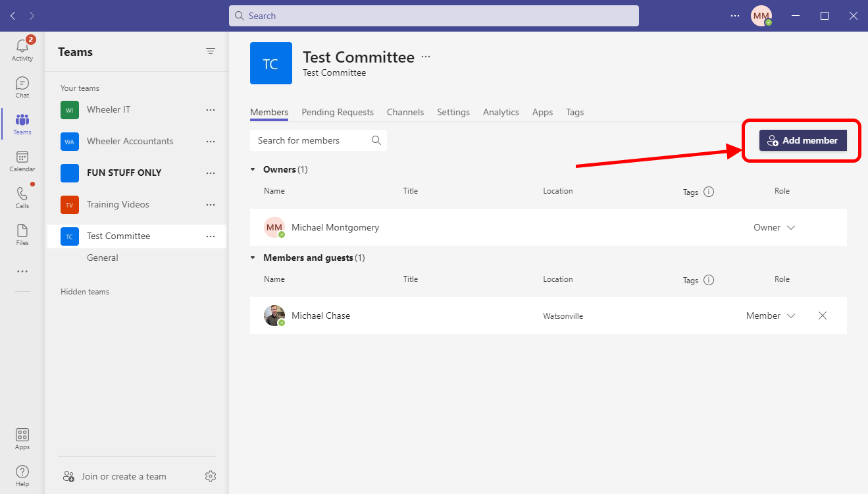The width and height of the screenshot is (868, 494).
Task: Click the TC team avatar
Action: click(x=271, y=63)
